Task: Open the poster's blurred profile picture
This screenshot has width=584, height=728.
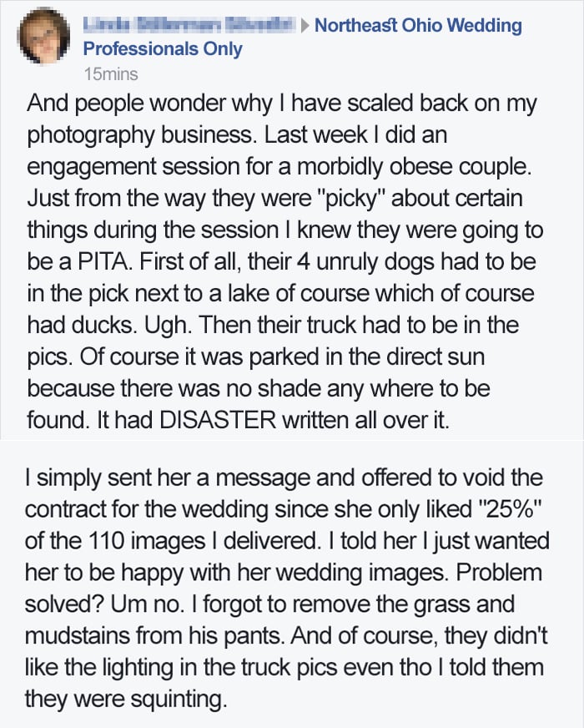Action: point(43,37)
